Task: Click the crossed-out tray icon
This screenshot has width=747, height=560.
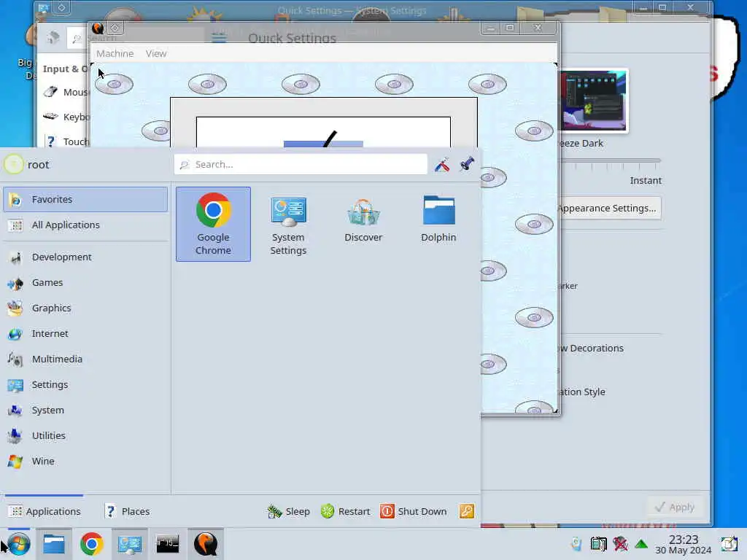Action: (x=620, y=544)
